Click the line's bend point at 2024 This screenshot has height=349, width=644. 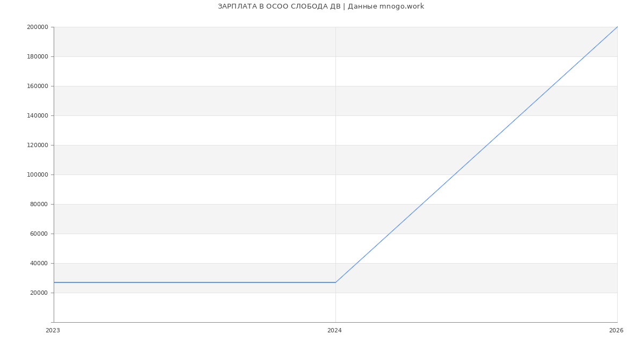335,282
